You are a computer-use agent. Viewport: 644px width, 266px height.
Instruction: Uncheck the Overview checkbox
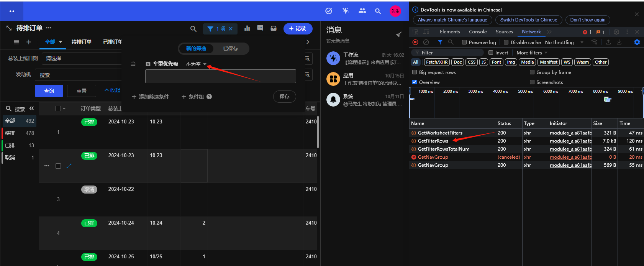pyautogui.click(x=415, y=82)
